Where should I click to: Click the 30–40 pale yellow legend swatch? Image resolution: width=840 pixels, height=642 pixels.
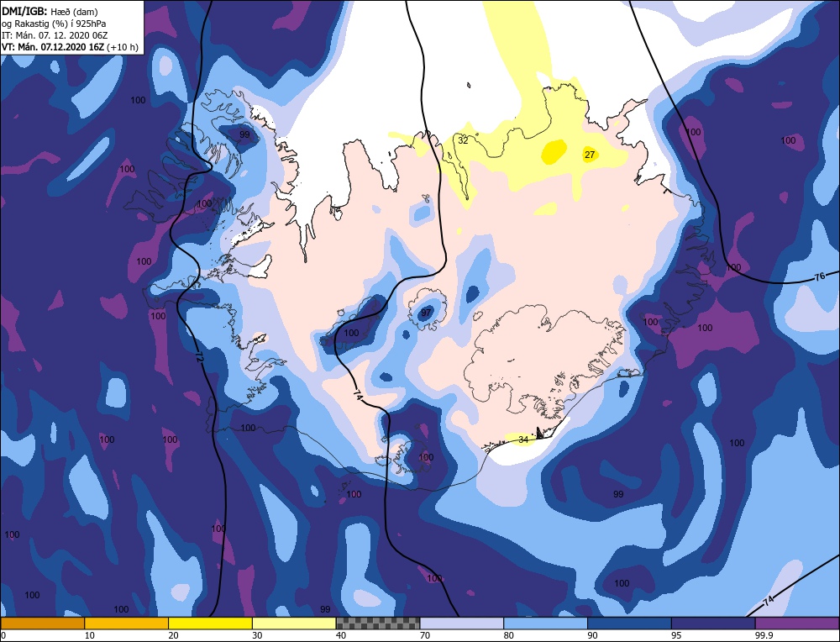click(294, 624)
